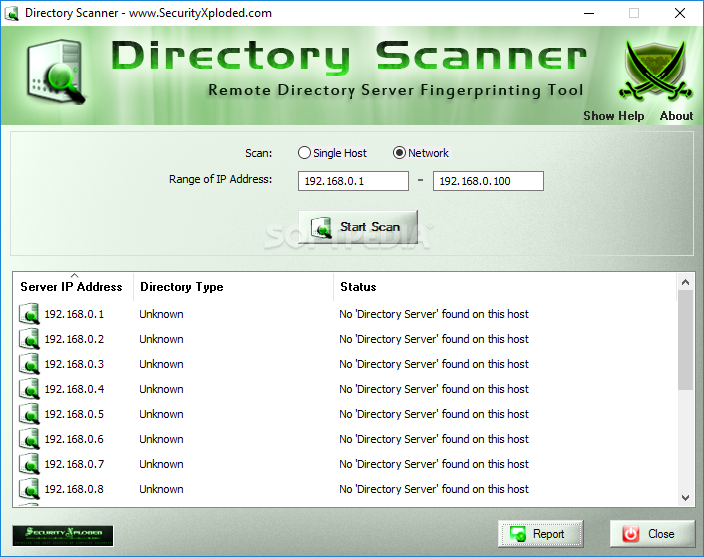Image resolution: width=704 pixels, height=557 pixels.
Task: Select the 192.168.0.5 IP address cell
Action: click(x=74, y=414)
